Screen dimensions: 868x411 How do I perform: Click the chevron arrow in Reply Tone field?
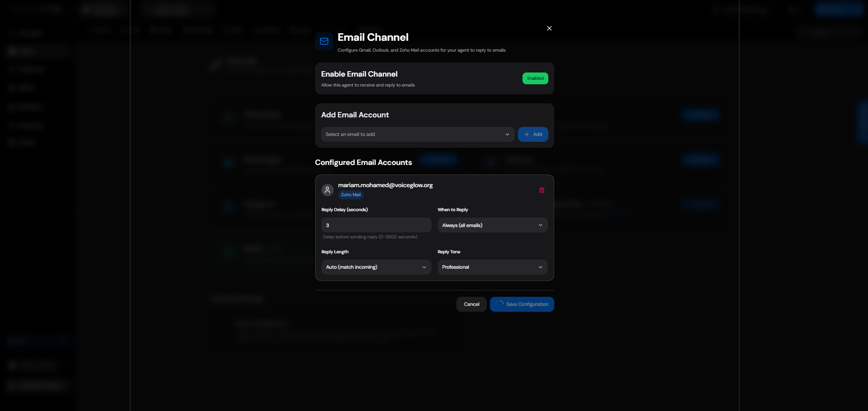click(540, 267)
